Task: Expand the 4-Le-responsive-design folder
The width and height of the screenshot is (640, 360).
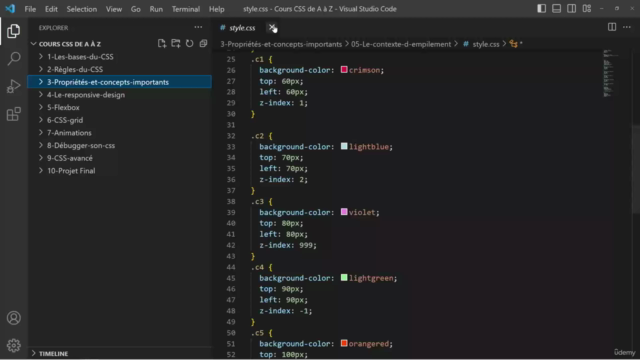Action: (120, 95)
